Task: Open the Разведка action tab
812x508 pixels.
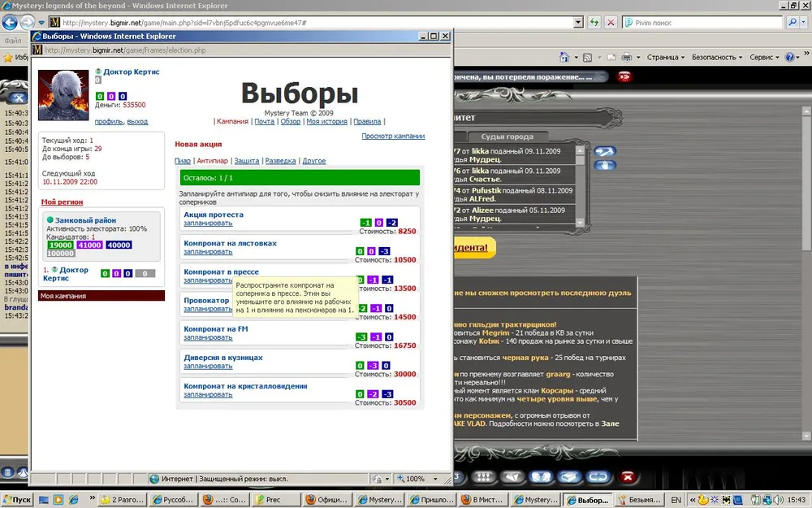Action: tap(280, 161)
